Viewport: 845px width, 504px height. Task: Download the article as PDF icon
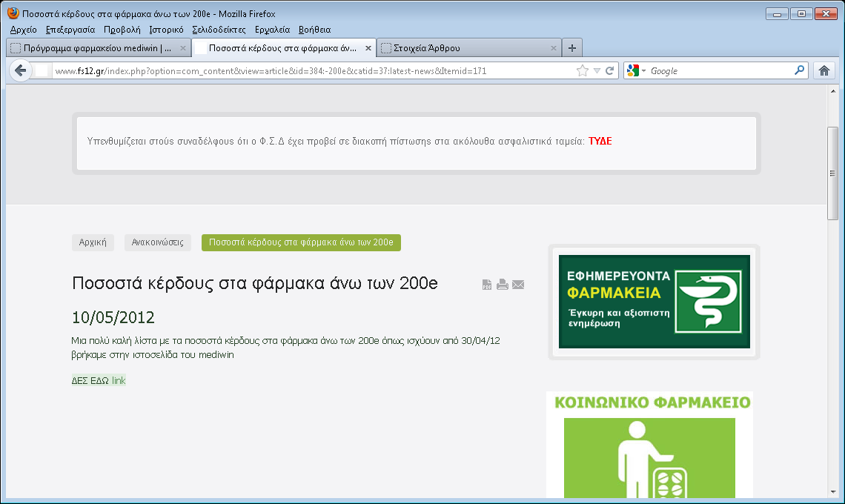click(487, 285)
